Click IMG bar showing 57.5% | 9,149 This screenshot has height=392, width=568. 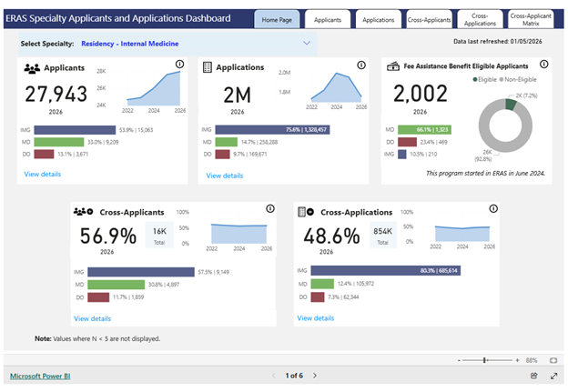(141, 272)
